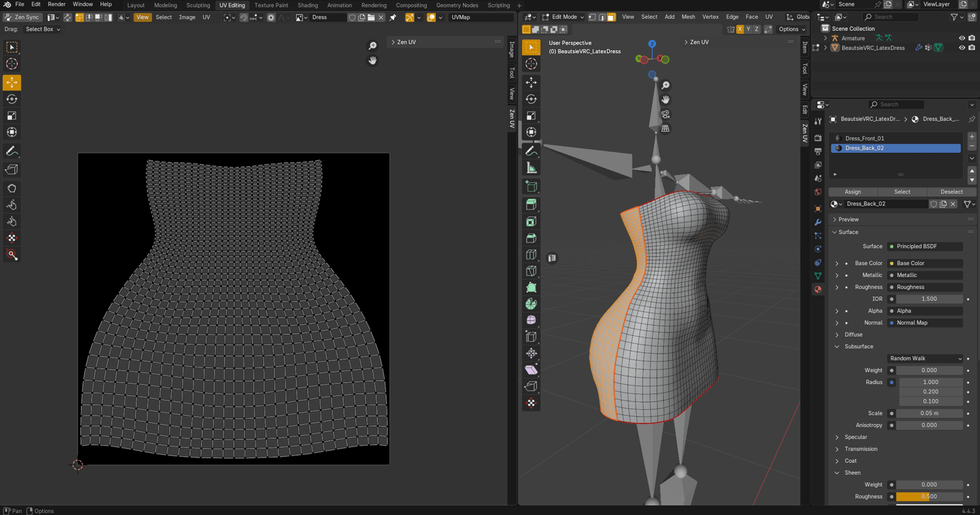The height and width of the screenshot is (515, 980).
Task: Open the Render menu
Action: coord(56,5)
